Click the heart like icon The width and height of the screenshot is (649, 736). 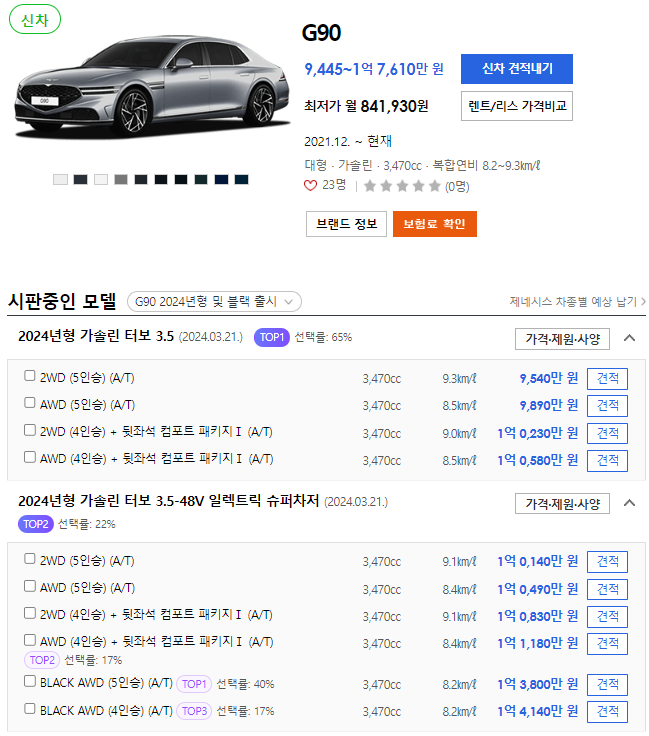(310, 185)
